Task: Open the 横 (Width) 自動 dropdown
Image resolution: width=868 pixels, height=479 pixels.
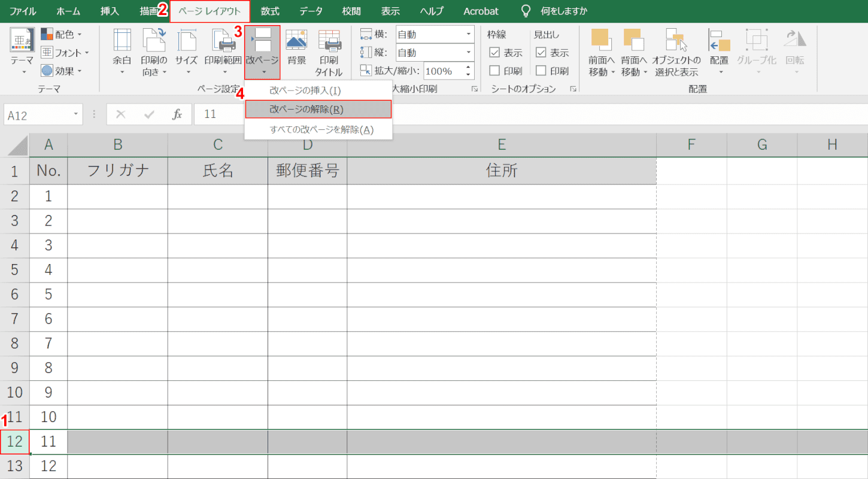Action: click(468, 34)
